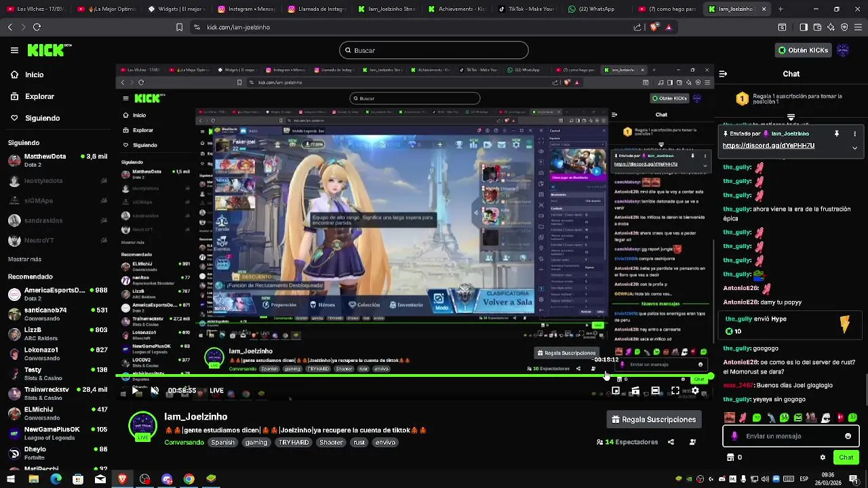Viewport: 868px width, 488px height.
Task: Unpin the pinned discord message
Action: click(837, 134)
